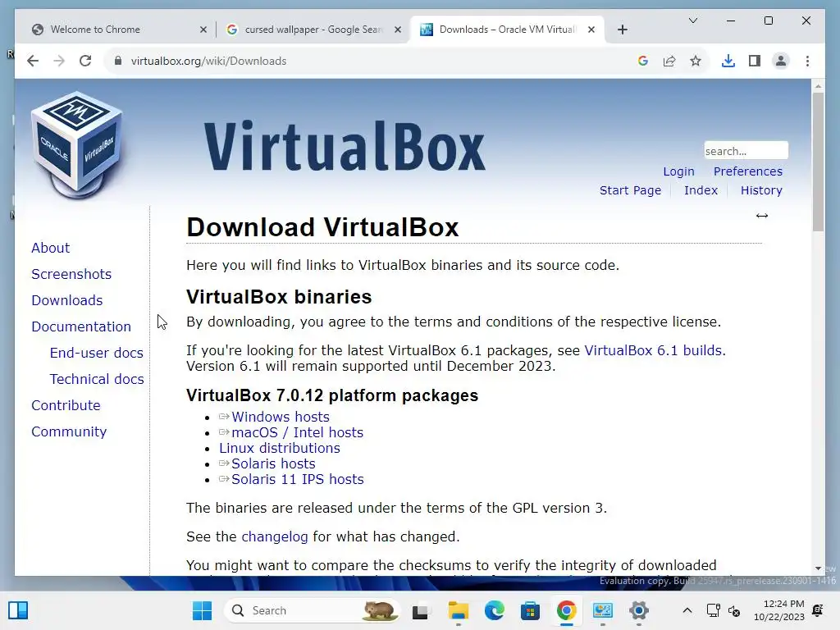
Task: Click the VirtualBox cube logo
Action: 76,144
